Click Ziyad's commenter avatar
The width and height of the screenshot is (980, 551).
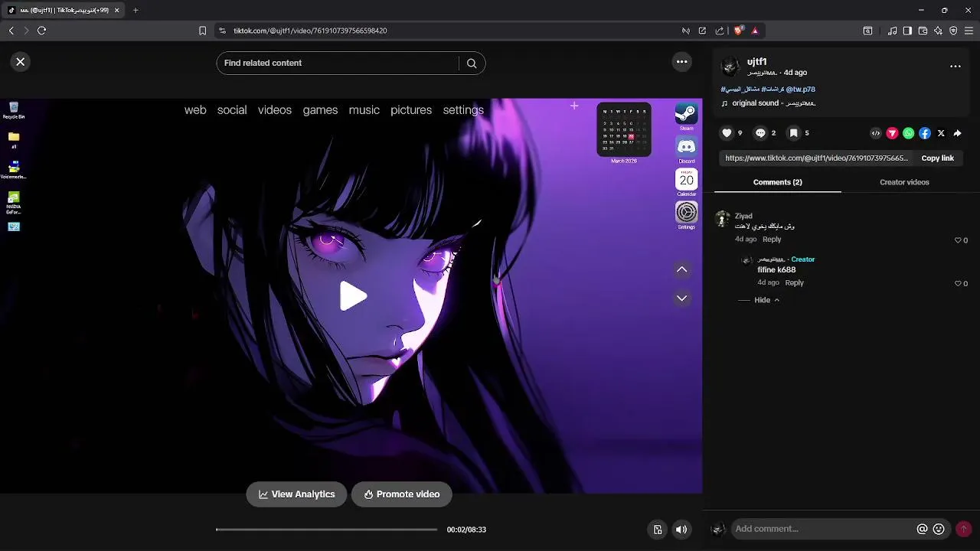tap(722, 220)
